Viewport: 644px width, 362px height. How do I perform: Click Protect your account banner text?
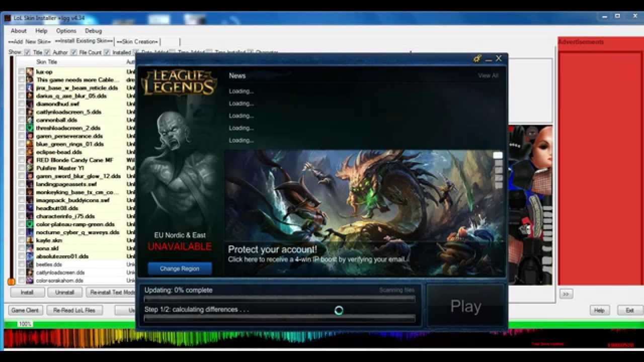pyautogui.click(x=272, y=249)
